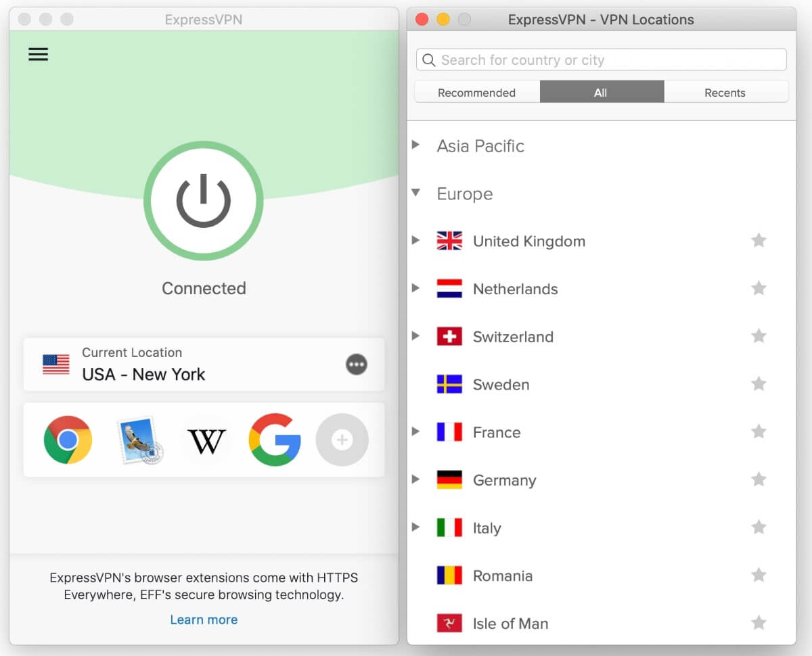Expand the Asia Pacific region
Screen dimensions: 812x656
click(x=416, y=145)
